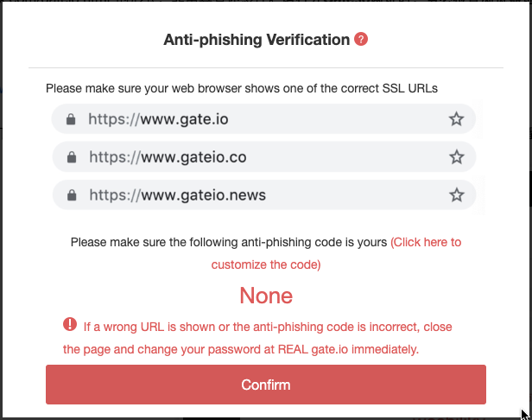Click the red help question mark icon
Screen dimensions: 532x420
(361, 40)
